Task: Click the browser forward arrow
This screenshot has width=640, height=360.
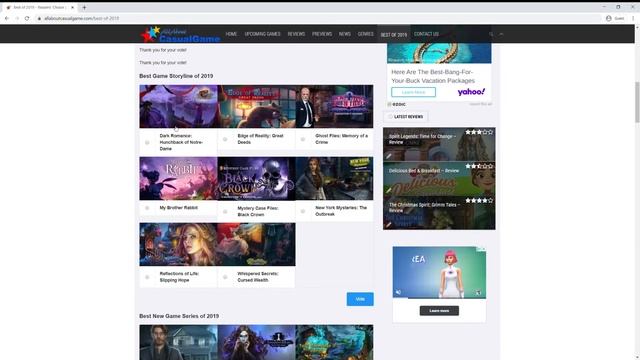Action: 17,18
